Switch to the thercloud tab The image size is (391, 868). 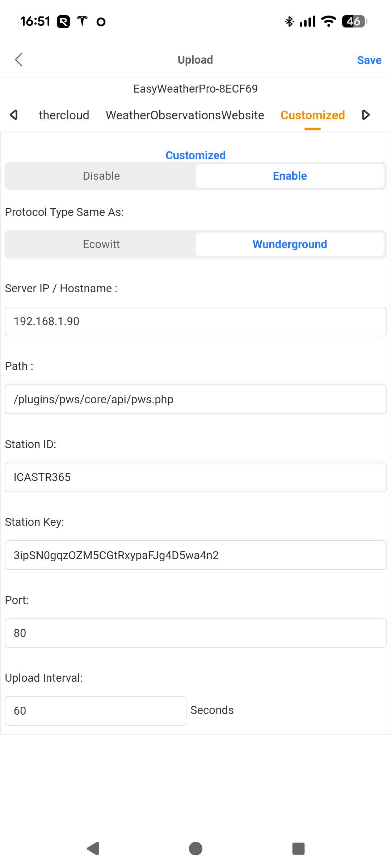[x=64, y=115]
